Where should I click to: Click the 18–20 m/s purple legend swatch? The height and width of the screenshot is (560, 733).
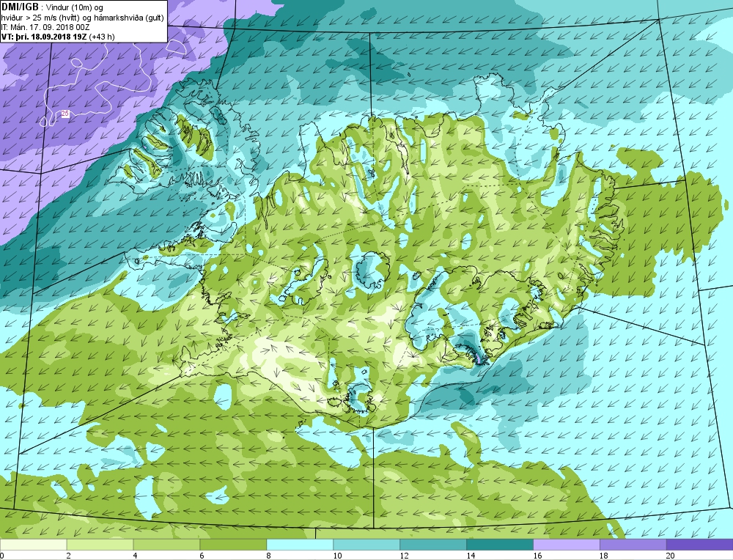(633, 545)
